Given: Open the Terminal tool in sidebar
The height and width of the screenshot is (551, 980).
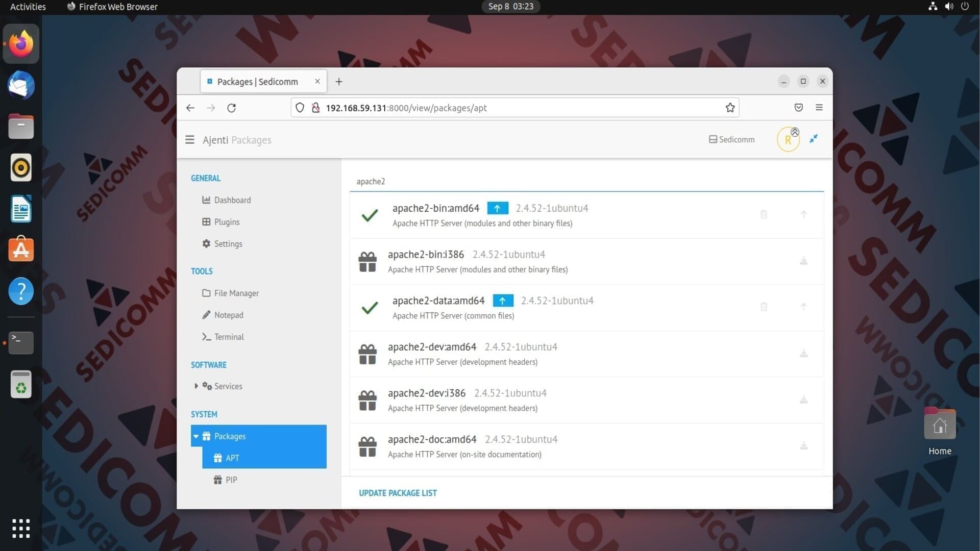Looking at the screenshot, I should 229,337.
